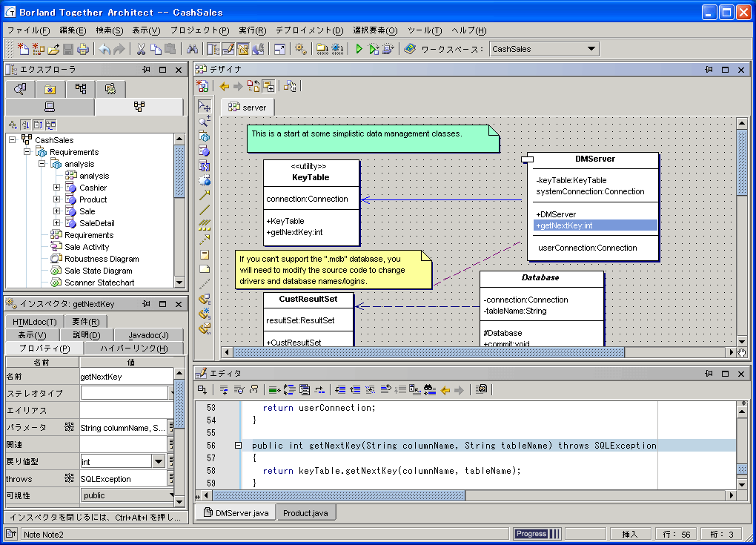Switch to the HTMLdoc(T) inspector tab
This screenshot has width=756, height=545.
34,322
